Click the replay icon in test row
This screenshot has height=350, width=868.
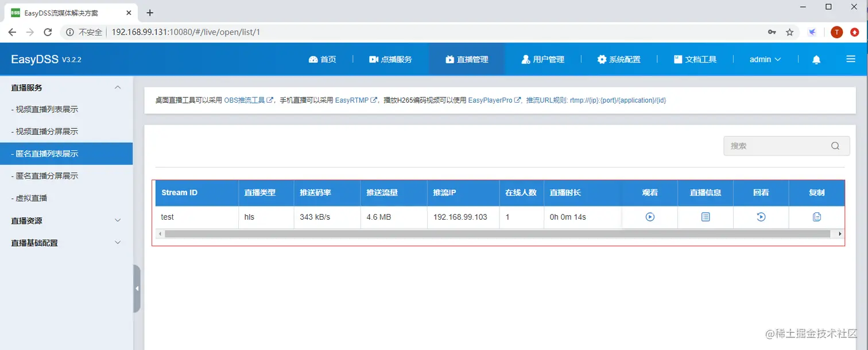pos(761,217)
